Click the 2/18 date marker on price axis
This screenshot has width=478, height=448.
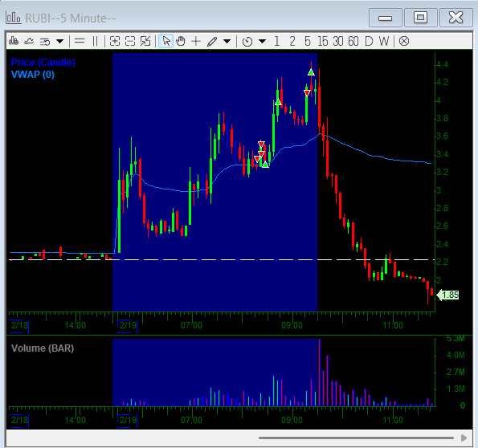point(19,325)
